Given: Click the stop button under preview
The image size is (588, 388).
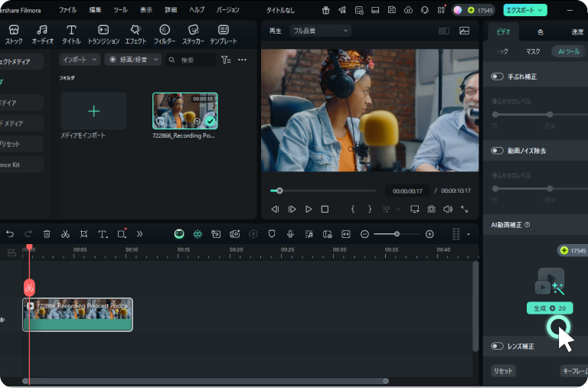Looking at the screenshot, I should click(x=325, y=209).
